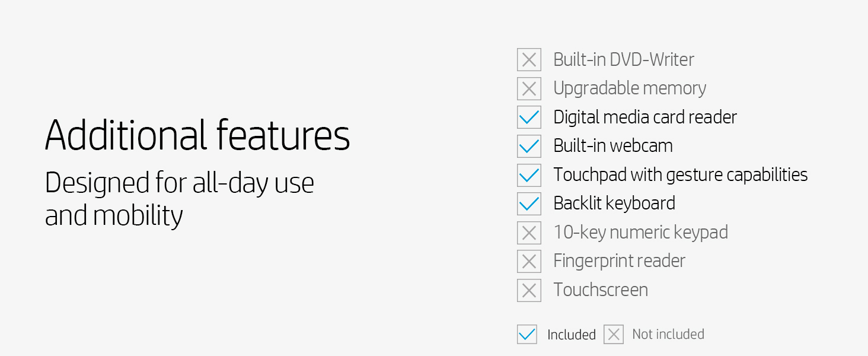The height and width of the screenshot is (356, 868).
Task: Select the Digital media card reader text
Action: tap(645, 117)
